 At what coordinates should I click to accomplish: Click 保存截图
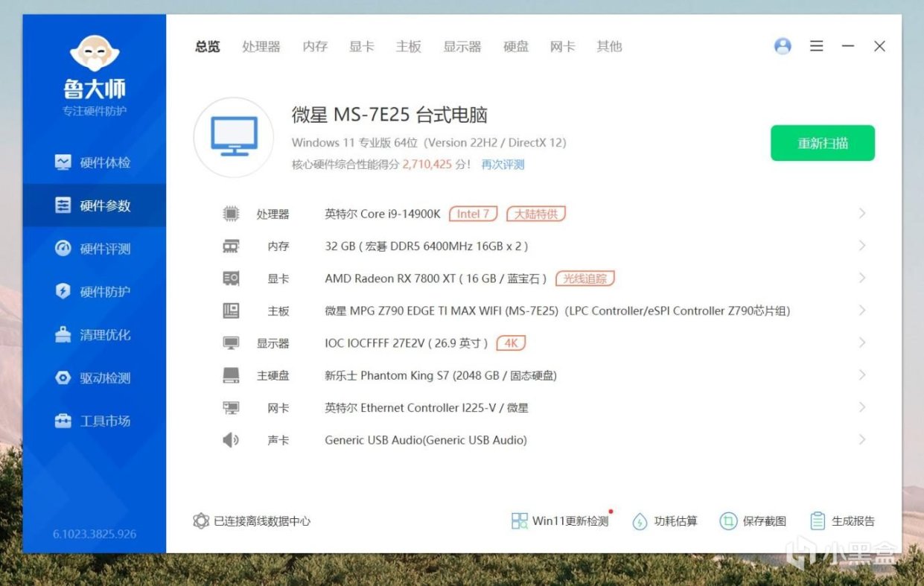pyautogui.click(x=753, y=521)
